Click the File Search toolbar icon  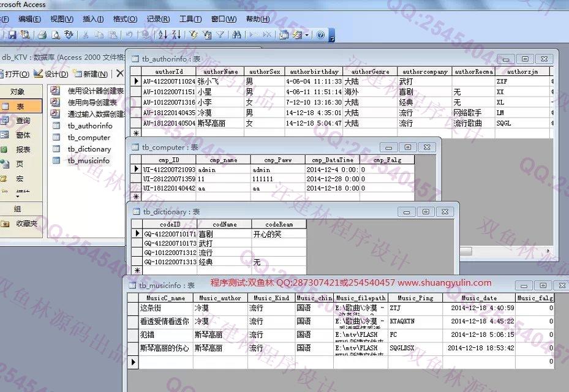point(25,35)
